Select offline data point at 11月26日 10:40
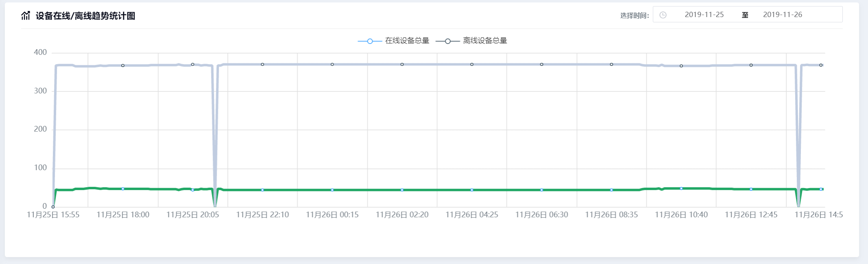Viewport: 868px width, 264px height. pos(681,66)
